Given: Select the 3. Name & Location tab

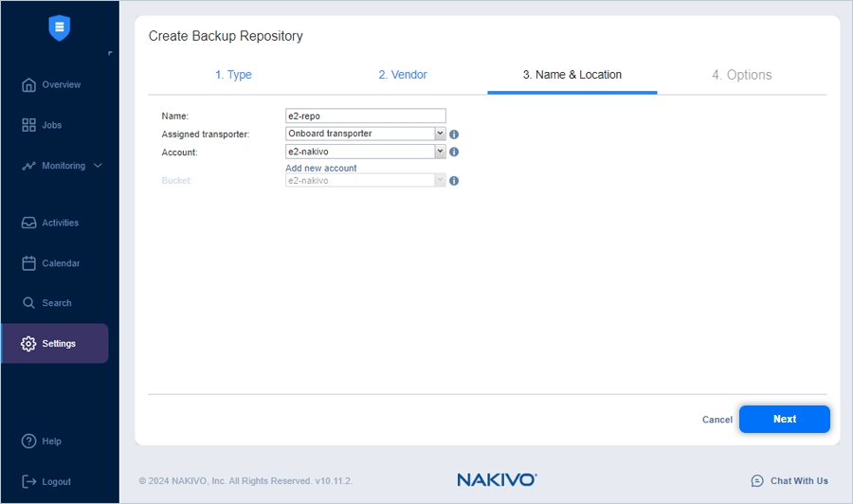Looking at the screenshot, I should pos(572,75).
